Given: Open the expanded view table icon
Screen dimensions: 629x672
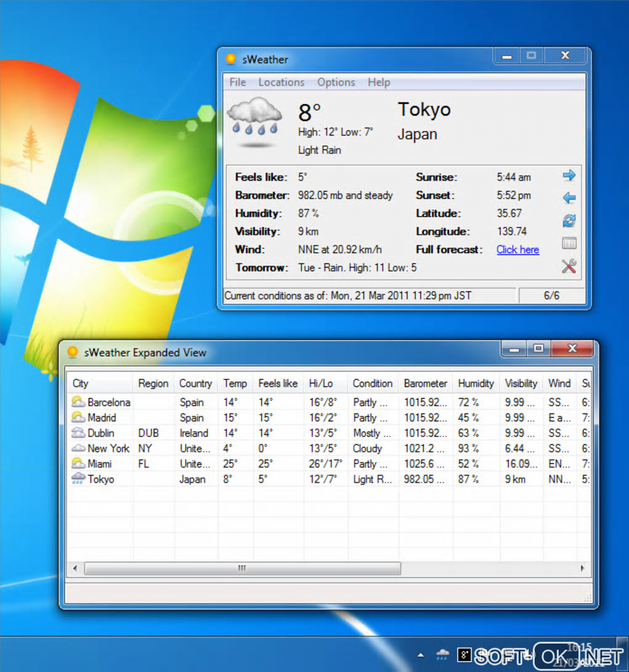Looking at the screenshot, I should point(569,244).
